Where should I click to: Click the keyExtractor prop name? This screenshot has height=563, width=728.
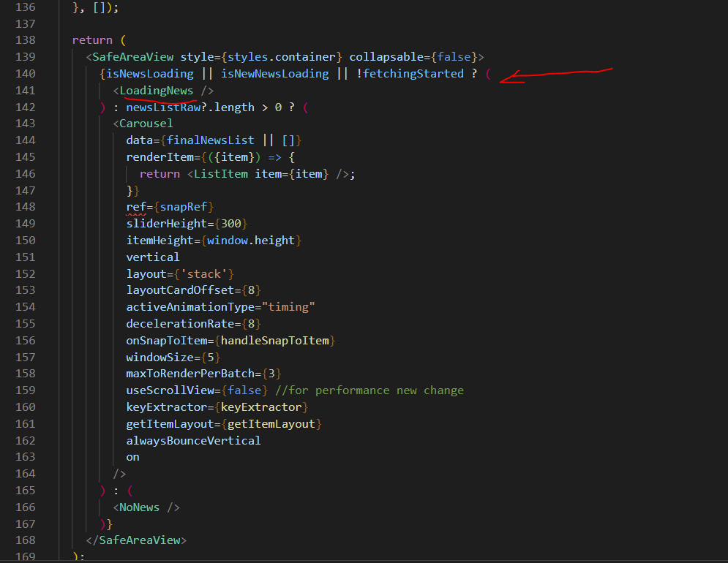coord(167,407)
